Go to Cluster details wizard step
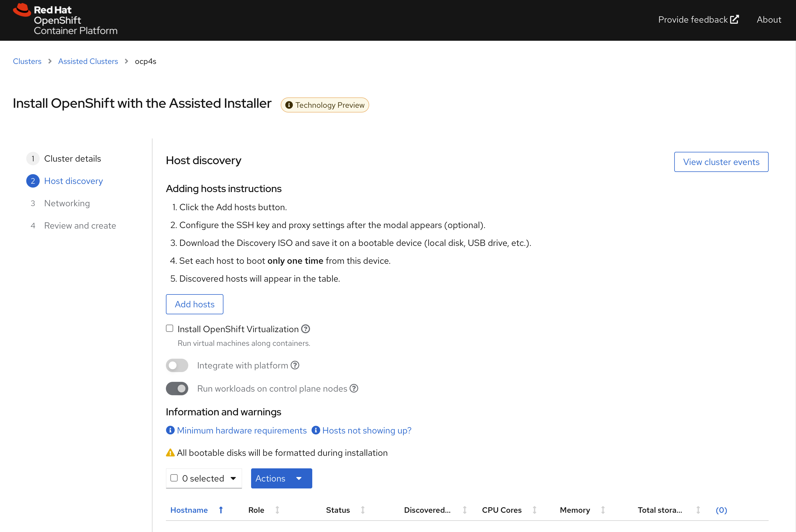 coord(72,159)
